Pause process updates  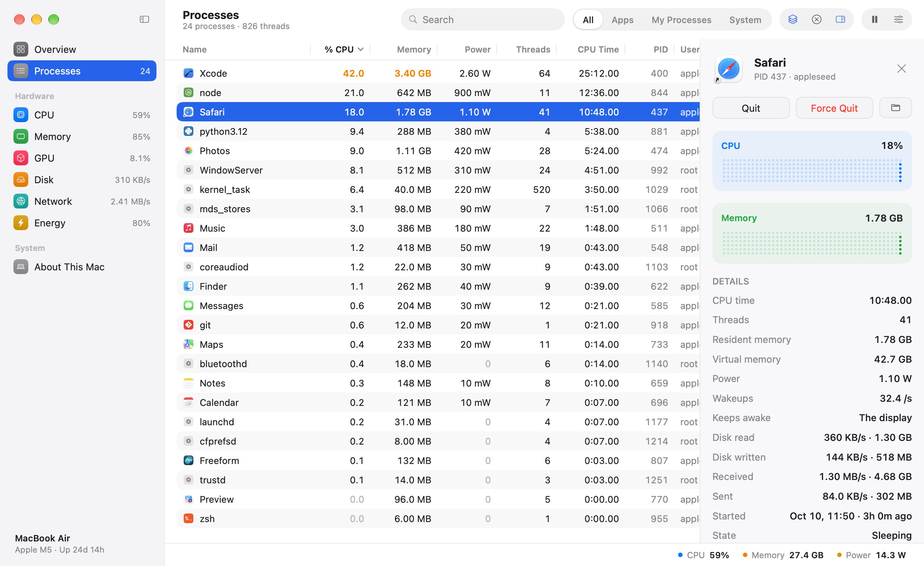874,19
